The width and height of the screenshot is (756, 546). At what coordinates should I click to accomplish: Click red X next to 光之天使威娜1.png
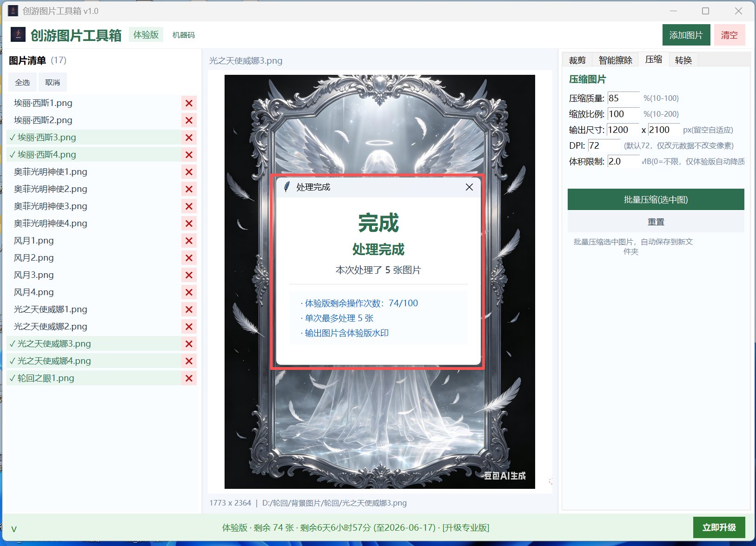189,309
